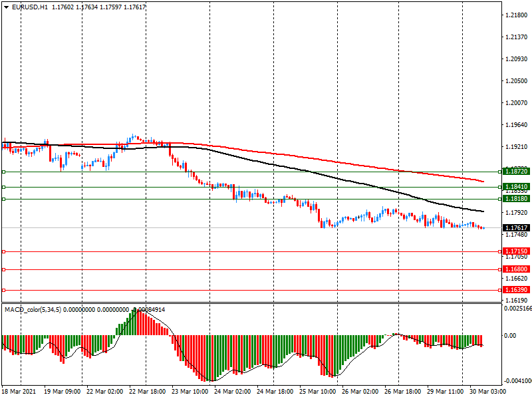Click the EURUSD,H1 chart title text

point(30,7)
